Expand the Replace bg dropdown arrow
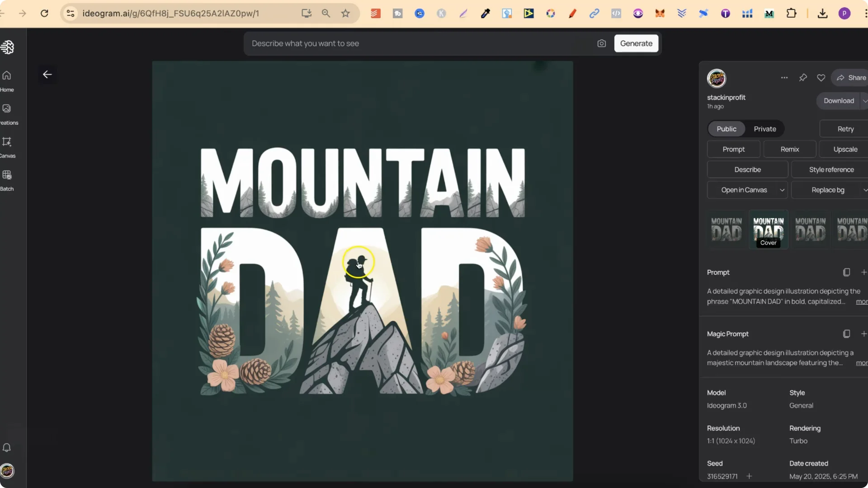 pos(865,190)
